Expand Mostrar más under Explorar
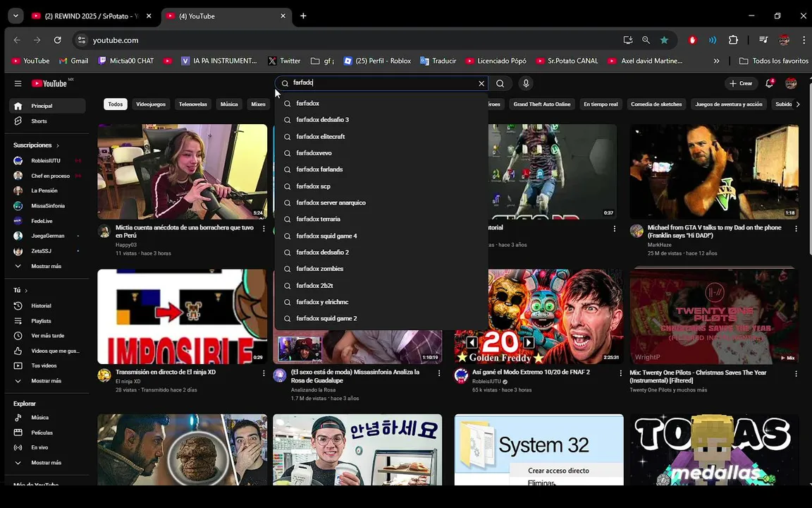The height and width of the screenshot is (508, 812). (x=47, y=462)
